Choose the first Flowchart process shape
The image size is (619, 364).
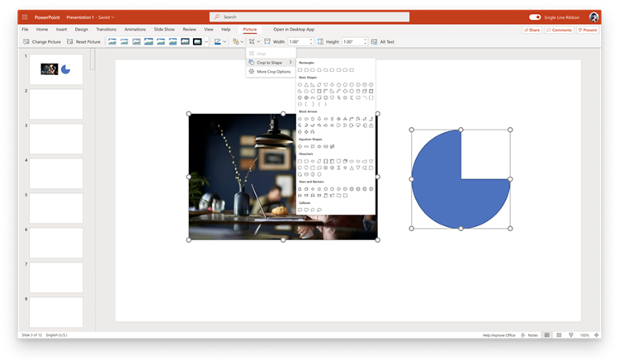coord(300,161)
